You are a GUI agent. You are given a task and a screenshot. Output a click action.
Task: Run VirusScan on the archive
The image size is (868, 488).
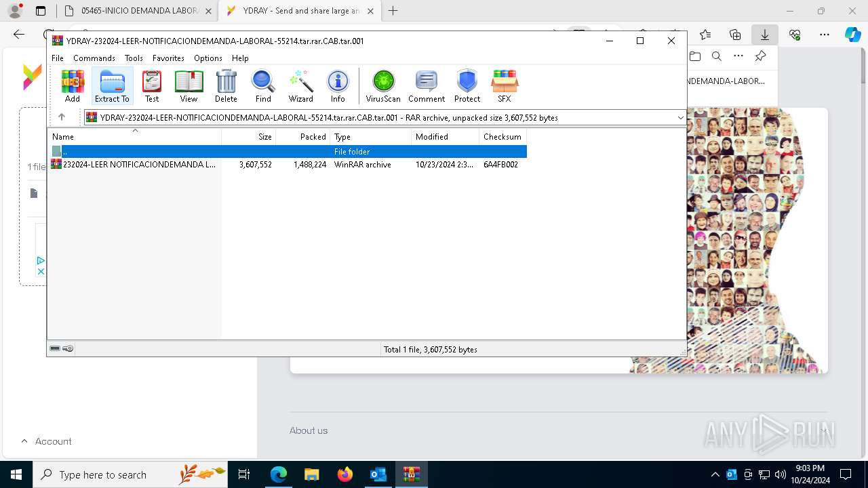383,86
